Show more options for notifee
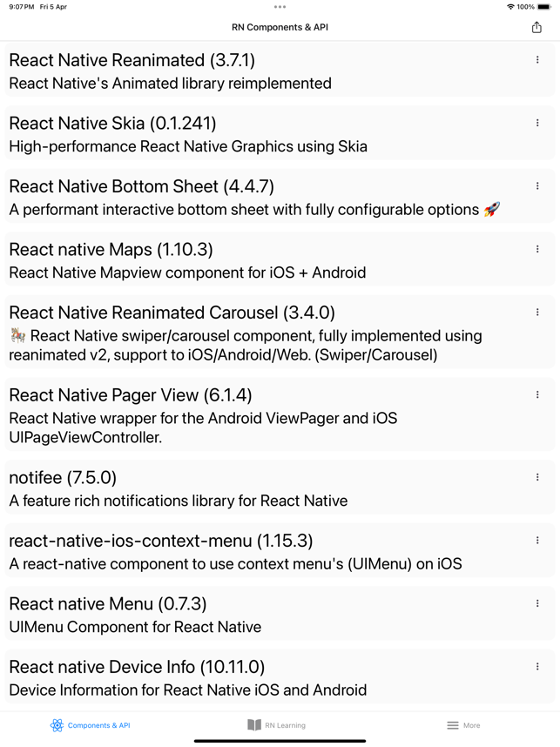560x747 pixels. coord(537,477)
